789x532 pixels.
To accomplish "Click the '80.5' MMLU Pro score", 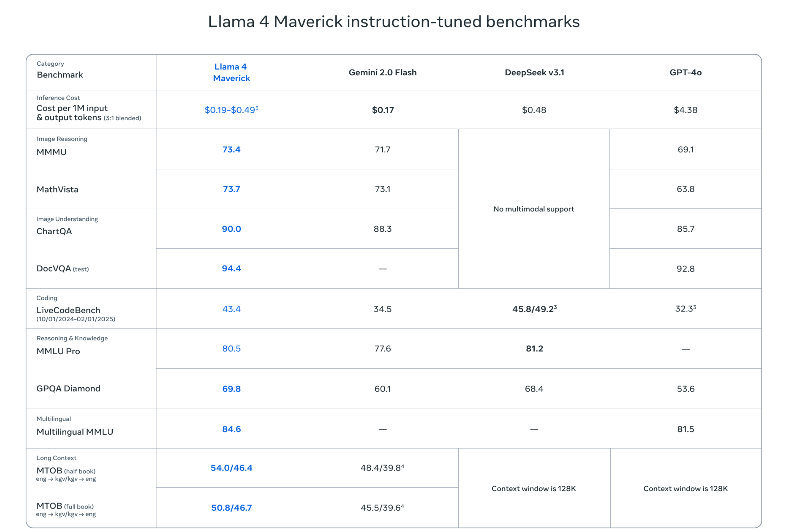I will click(232, 348).
